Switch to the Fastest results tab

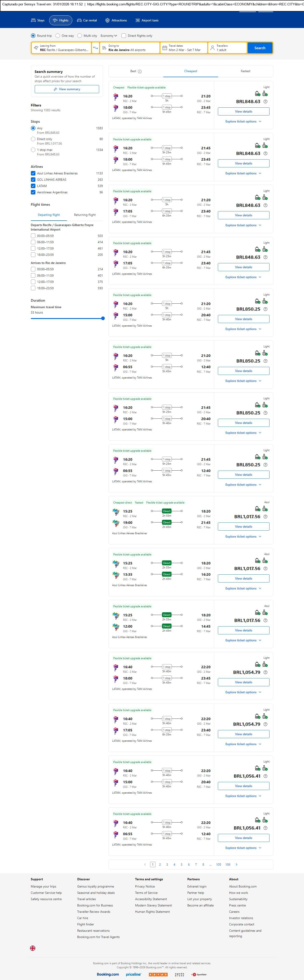pyautogui.click(x=245, y=71)
